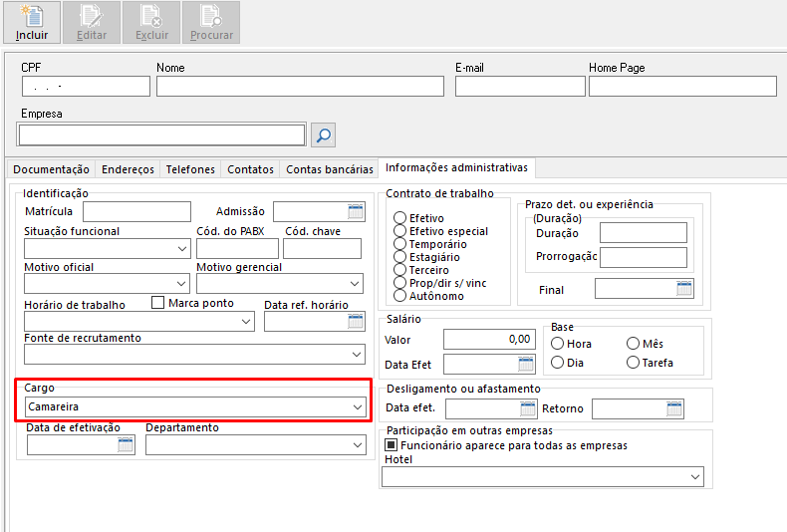
Task: Click the Prorrogação input field
Action: (643, 257)
